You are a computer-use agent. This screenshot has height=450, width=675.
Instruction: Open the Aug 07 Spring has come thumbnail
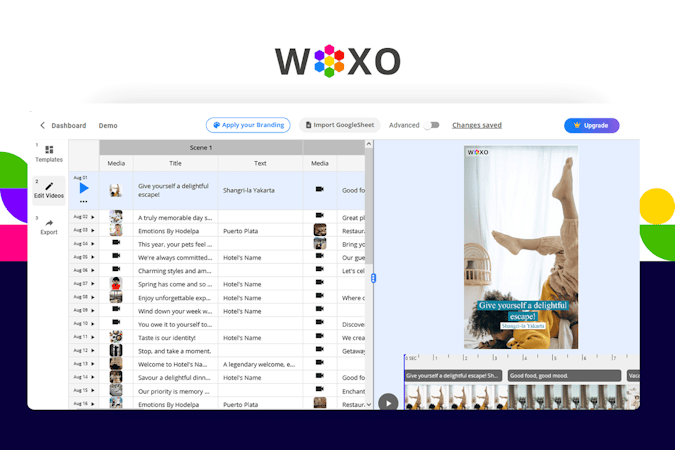click(116, 283)
